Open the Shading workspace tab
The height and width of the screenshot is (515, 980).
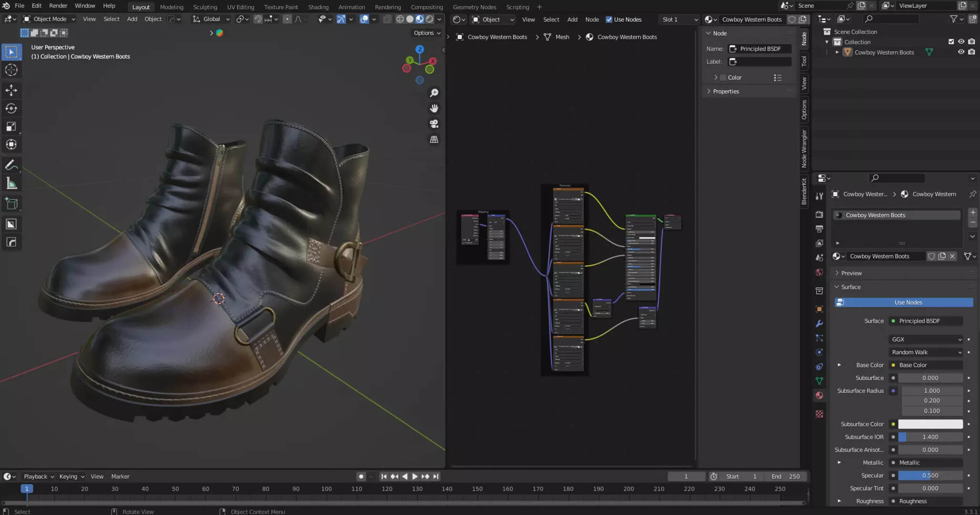(x=318, y=7)
